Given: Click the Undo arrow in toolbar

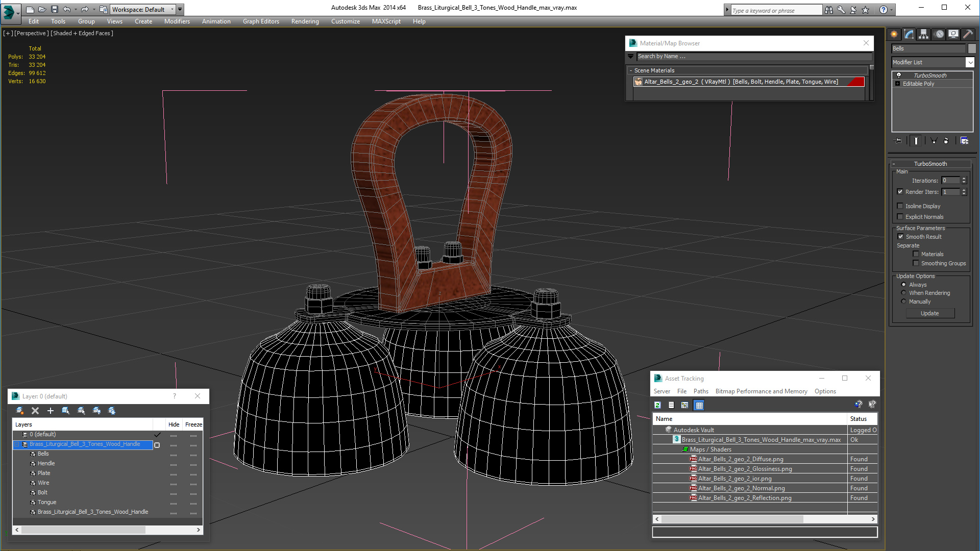Looking at the screenshot, I should tap(67, 9).
